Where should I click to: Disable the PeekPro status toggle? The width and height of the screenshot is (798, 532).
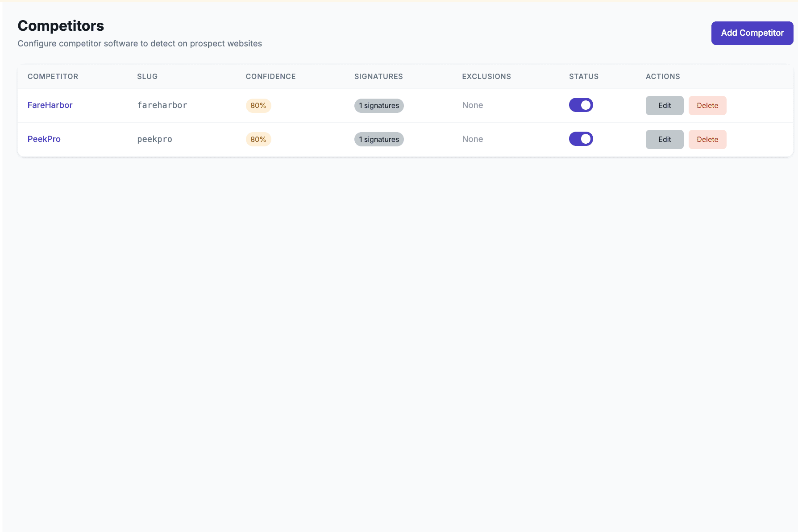pos(580,139)
